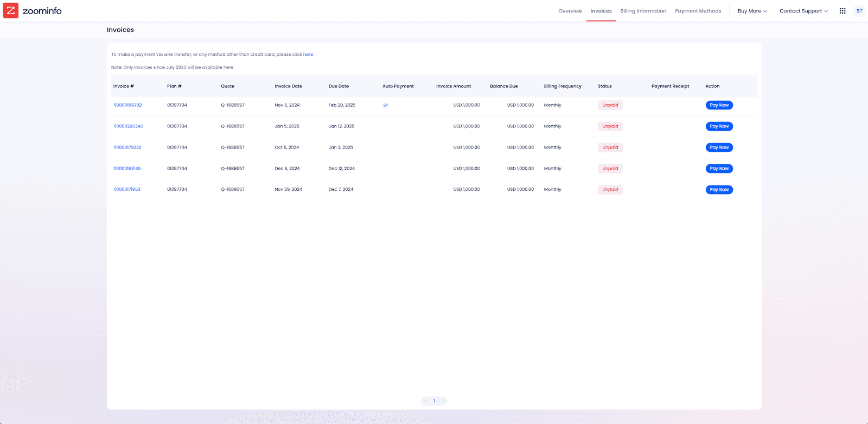
Task: Go to previous page arrow in pagination
Action: tap(426, 401)
